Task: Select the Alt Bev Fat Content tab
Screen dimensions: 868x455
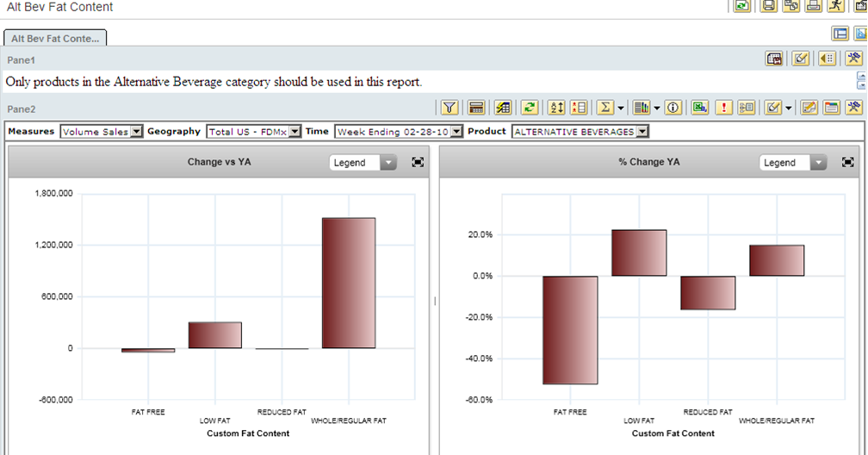Action: 55,39
